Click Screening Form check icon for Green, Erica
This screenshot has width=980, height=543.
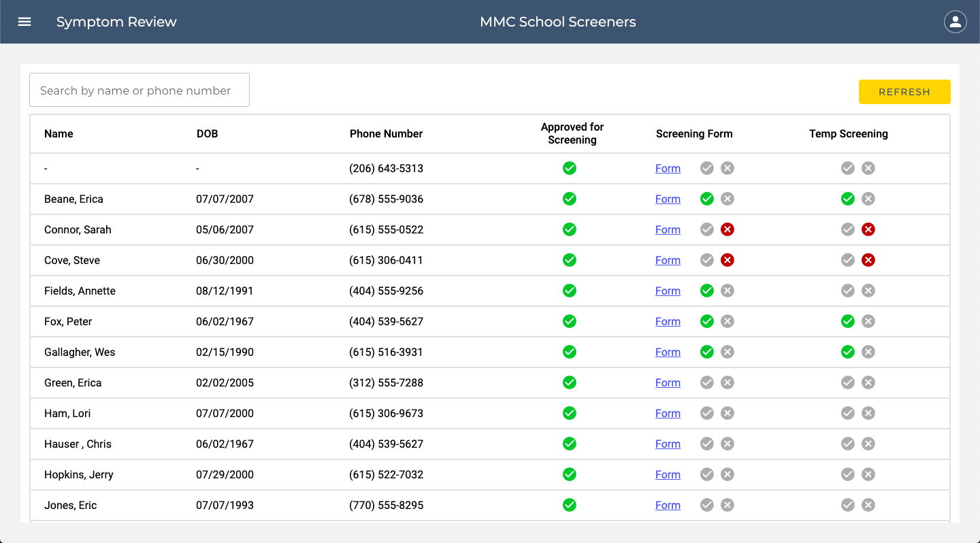tap(707, 382)
